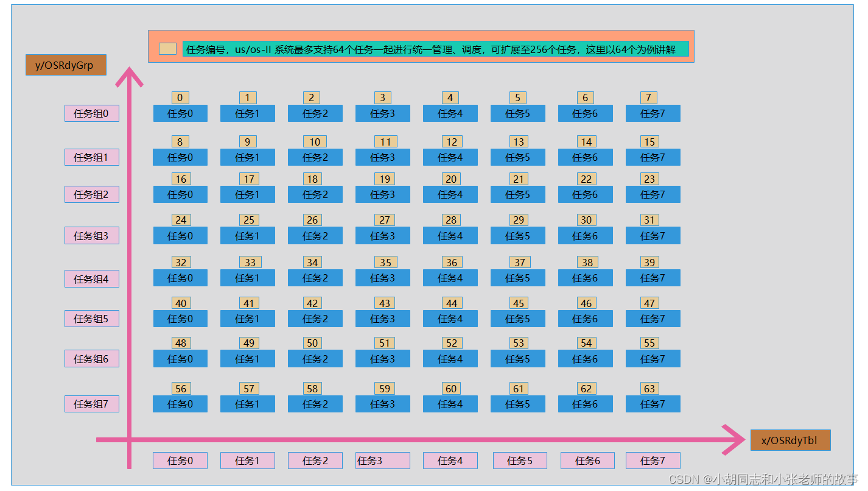This screenshot has width=868, height=491.
Task: Click pink 任务5 label below the x axis
Action: pos(520,461)
